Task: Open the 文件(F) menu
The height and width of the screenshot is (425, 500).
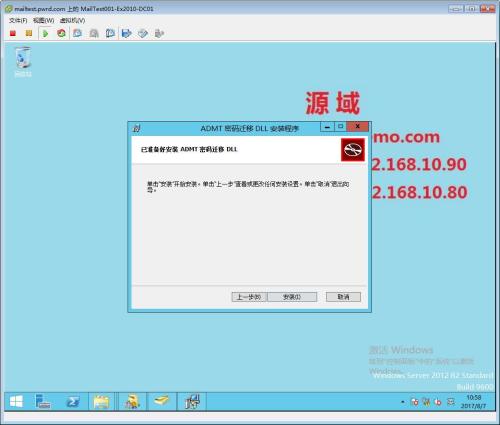Action: click(x=18, y=20)
